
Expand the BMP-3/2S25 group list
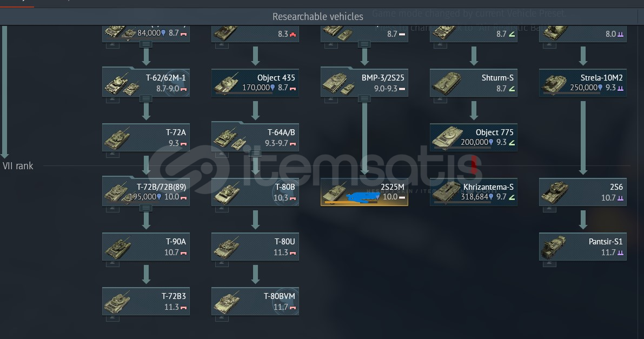(x=364, y=98)
